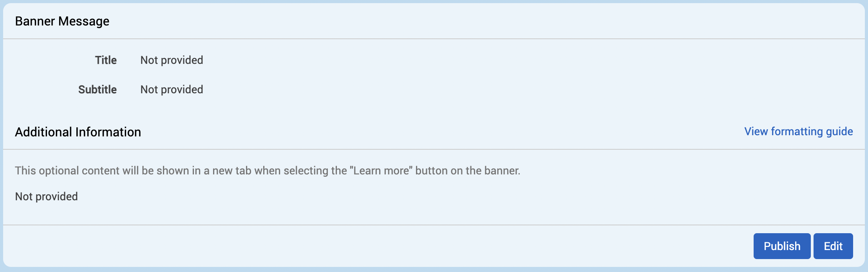Click the Title's Not provided value

pyautogui.click(x=172, y=60)
